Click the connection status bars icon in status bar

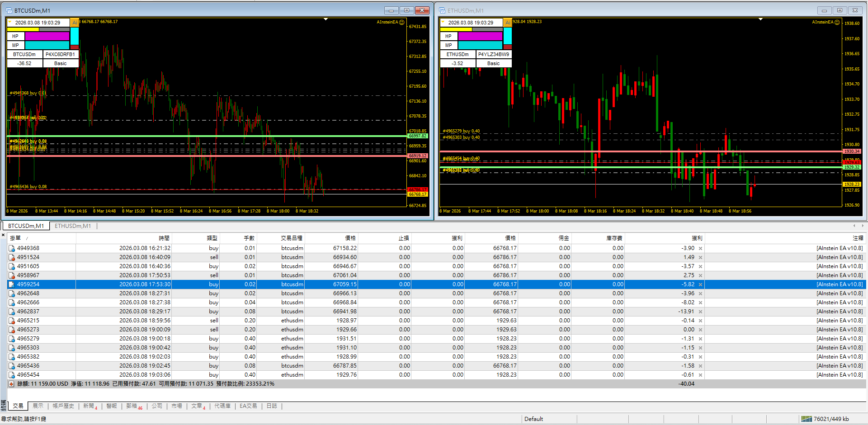(806, 419)
